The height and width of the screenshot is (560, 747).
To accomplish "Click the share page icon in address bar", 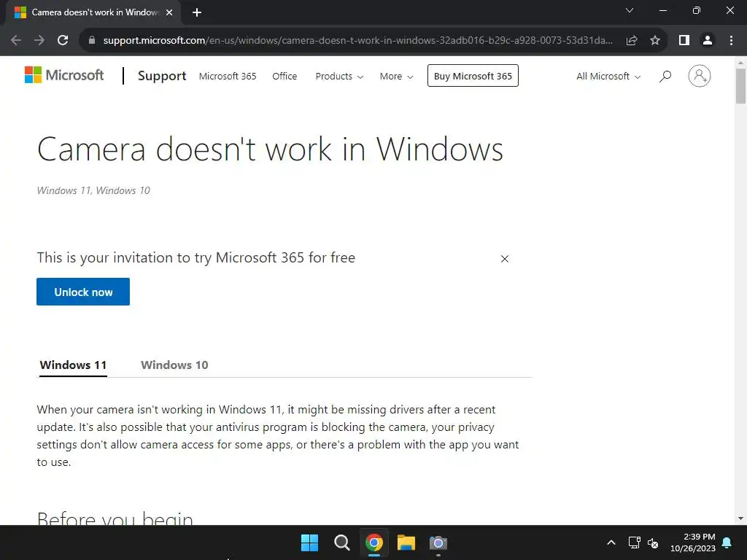I will [632, 41].
